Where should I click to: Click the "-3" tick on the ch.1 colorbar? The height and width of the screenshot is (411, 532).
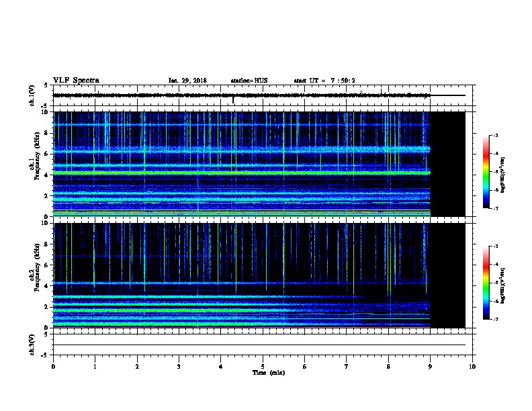coord(495,135)
